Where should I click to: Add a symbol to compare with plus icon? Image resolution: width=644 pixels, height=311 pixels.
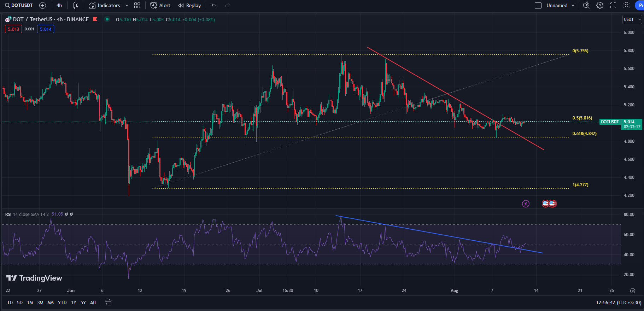(x=43, y=5)
